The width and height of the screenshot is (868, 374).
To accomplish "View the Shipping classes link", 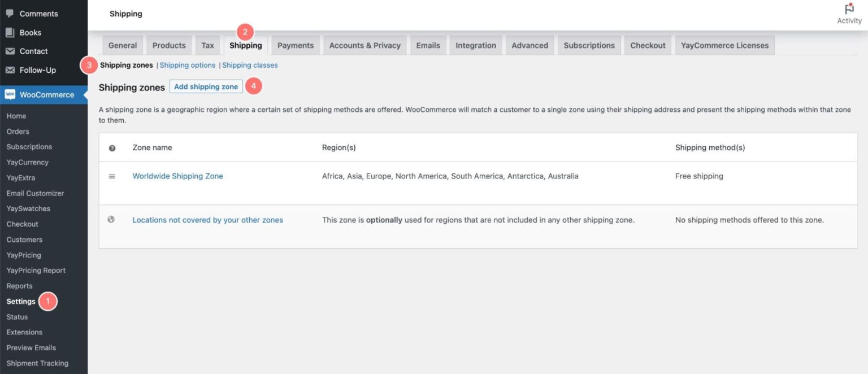I will (x=249, y=65).
